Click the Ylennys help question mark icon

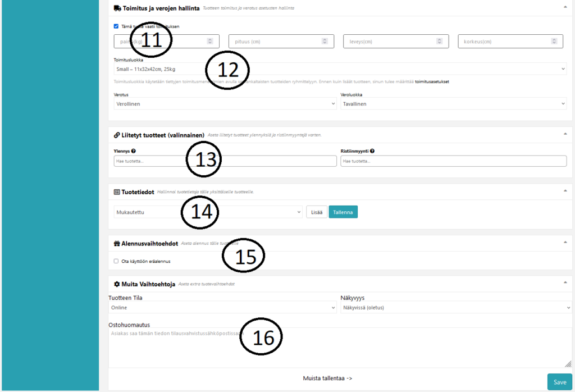[134, 151]
